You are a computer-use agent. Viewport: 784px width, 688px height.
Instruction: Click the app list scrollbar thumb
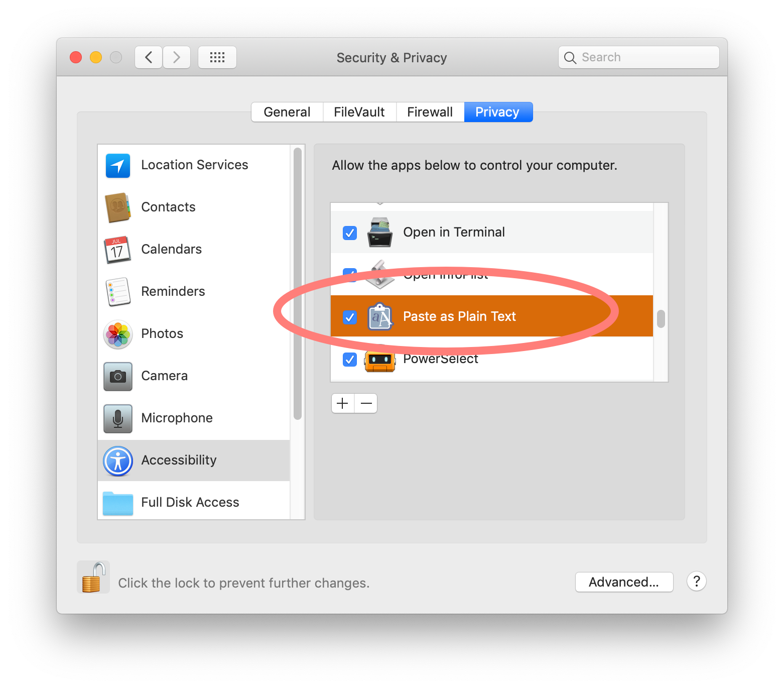pos(661,318)
